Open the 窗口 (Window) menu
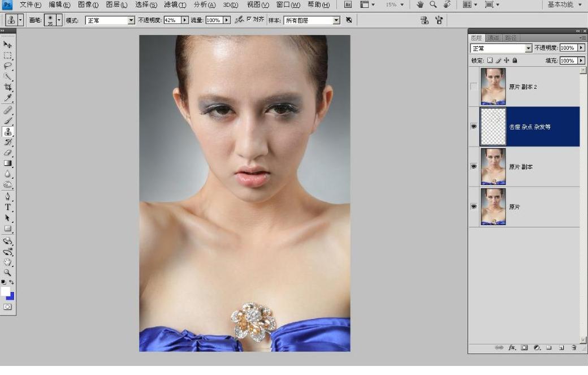This screenshot has width=588, height=375. (x=288, y=5)
